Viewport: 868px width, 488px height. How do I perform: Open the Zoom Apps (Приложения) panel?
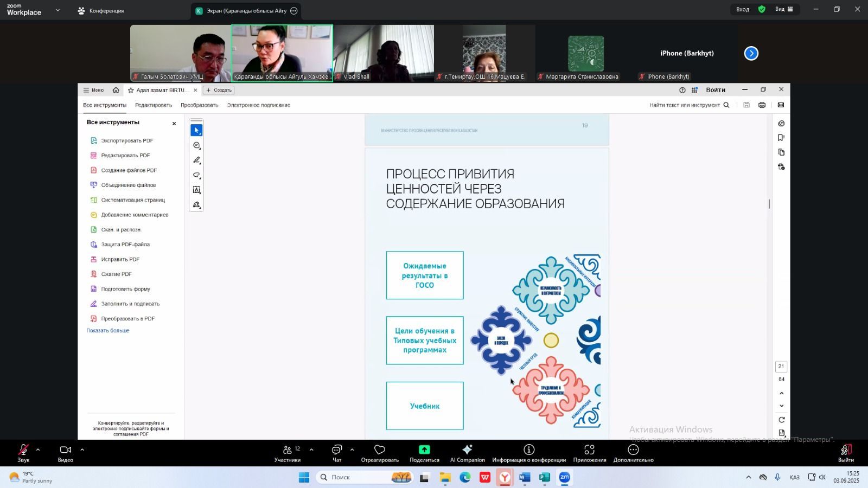(x=589, y=453)
